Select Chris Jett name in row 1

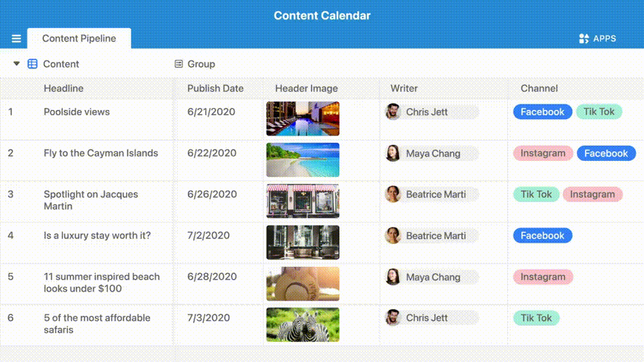pyautogui.click(x=427, y=112)
